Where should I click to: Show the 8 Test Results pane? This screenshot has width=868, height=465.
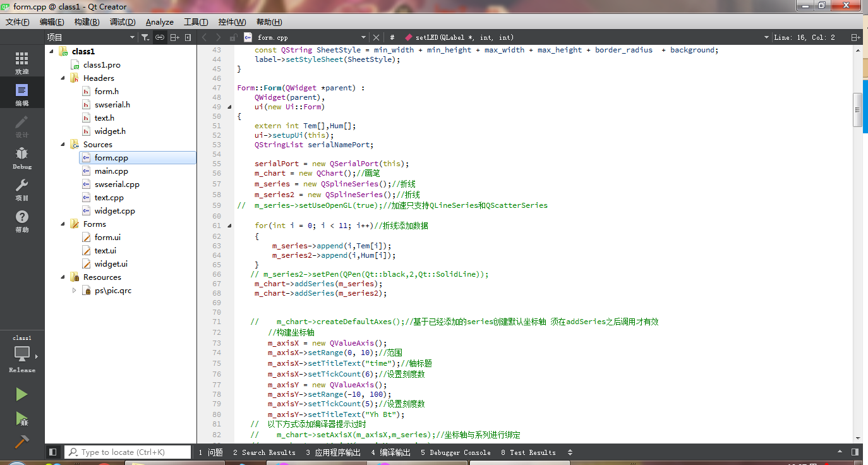[528, 452]
